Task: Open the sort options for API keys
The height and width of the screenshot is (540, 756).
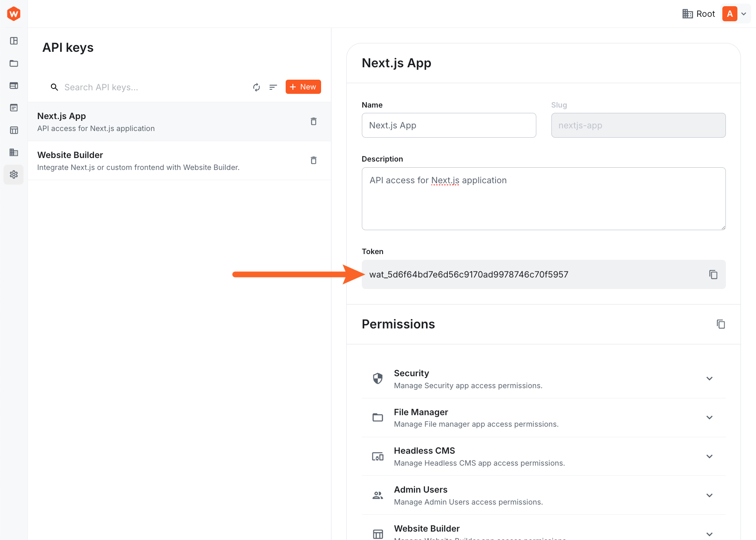Action: click(273, 87)
